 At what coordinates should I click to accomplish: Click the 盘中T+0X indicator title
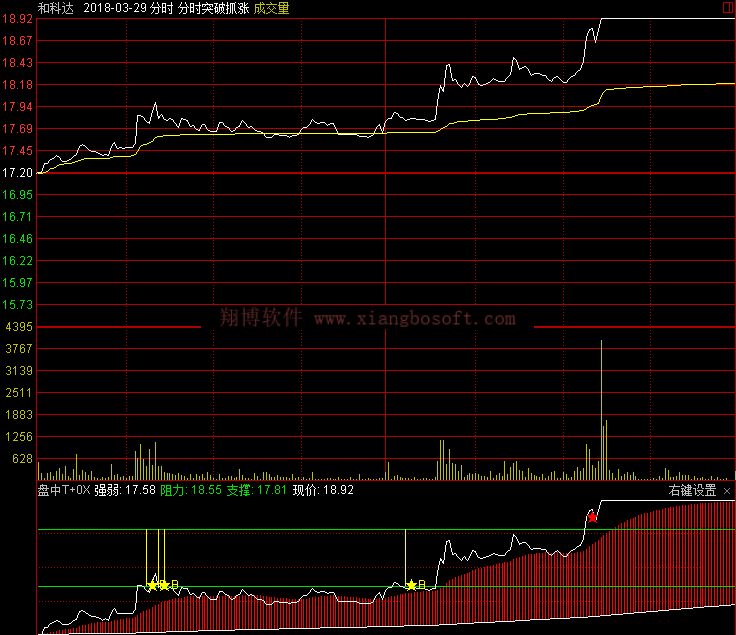point(64,490)
